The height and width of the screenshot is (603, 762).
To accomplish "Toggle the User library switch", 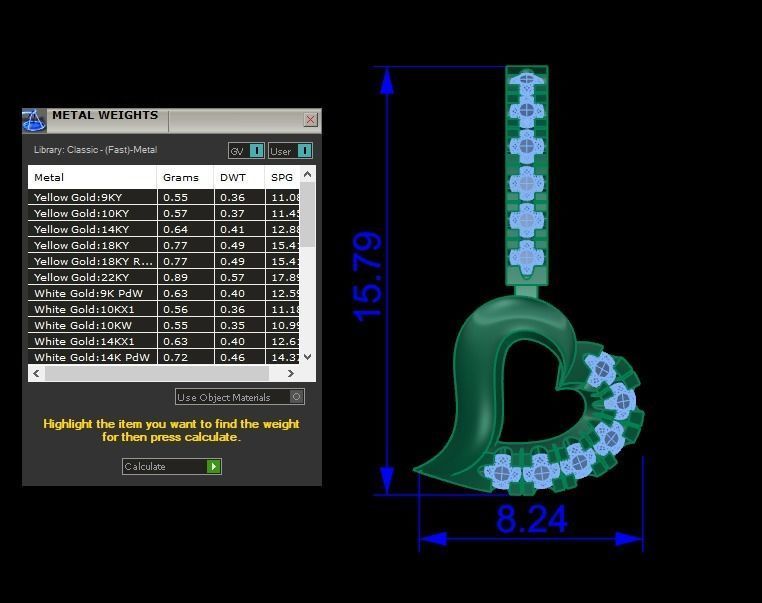I will coord(290,151).
